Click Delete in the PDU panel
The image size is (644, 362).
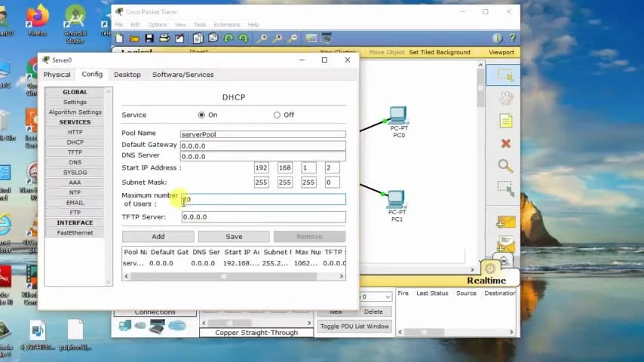(x=373, y=312)
